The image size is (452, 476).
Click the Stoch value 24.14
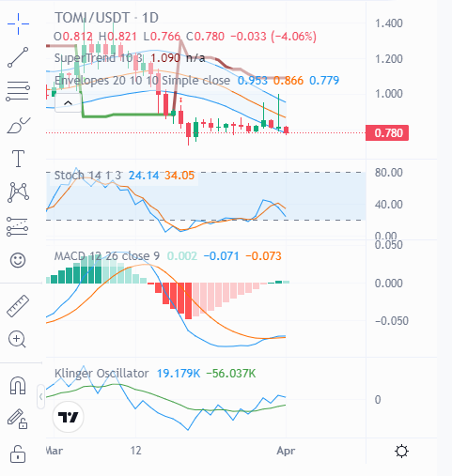pyautogui.click(x=144, y=176)
